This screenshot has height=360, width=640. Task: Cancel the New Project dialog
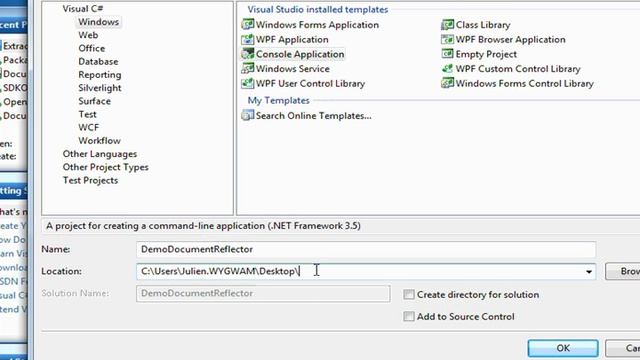click(x=622, y=348)
